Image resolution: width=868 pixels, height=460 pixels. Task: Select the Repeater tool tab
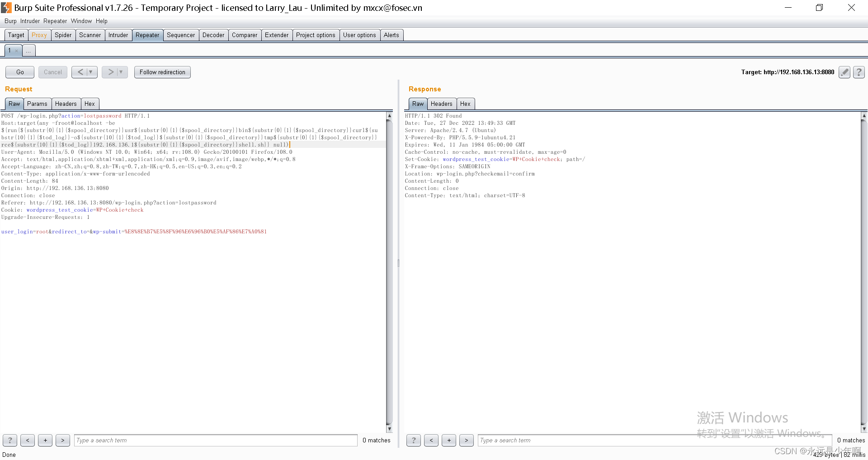[x=147, y=35]
